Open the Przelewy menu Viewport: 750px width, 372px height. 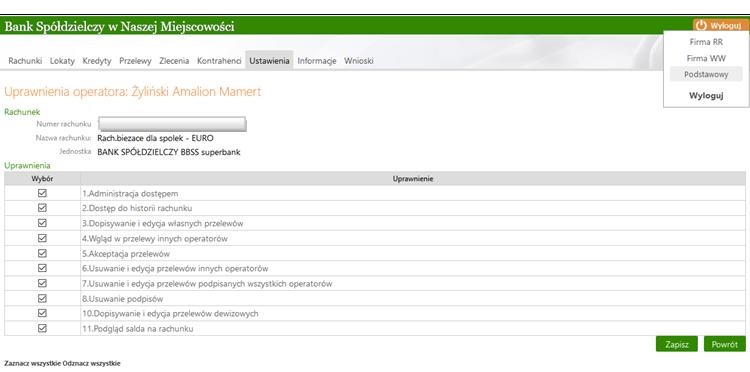pyautogui.click(x=135, y=61)
